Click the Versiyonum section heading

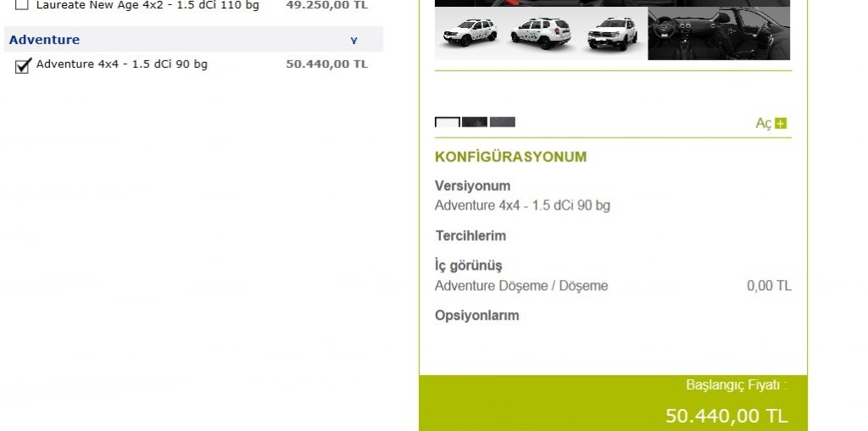coord(472,186)
